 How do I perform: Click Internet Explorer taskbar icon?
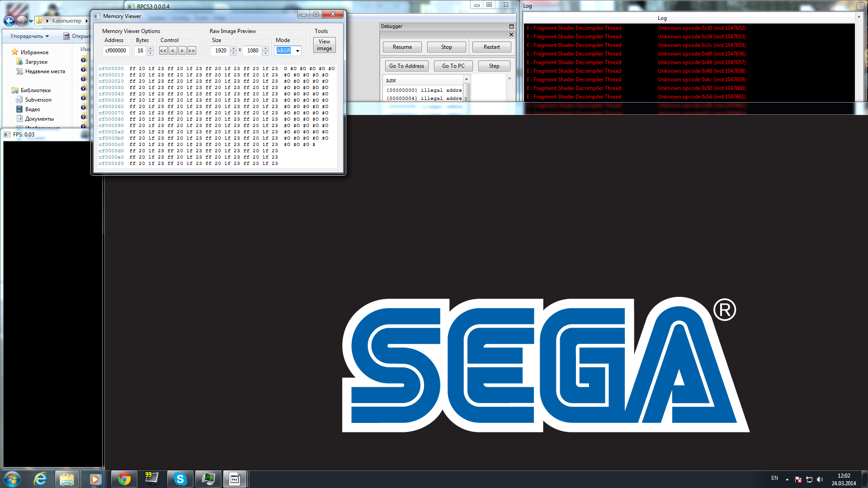[x=40, y=479]
